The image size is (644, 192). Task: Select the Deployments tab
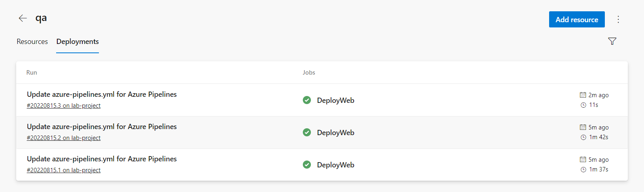78,42
